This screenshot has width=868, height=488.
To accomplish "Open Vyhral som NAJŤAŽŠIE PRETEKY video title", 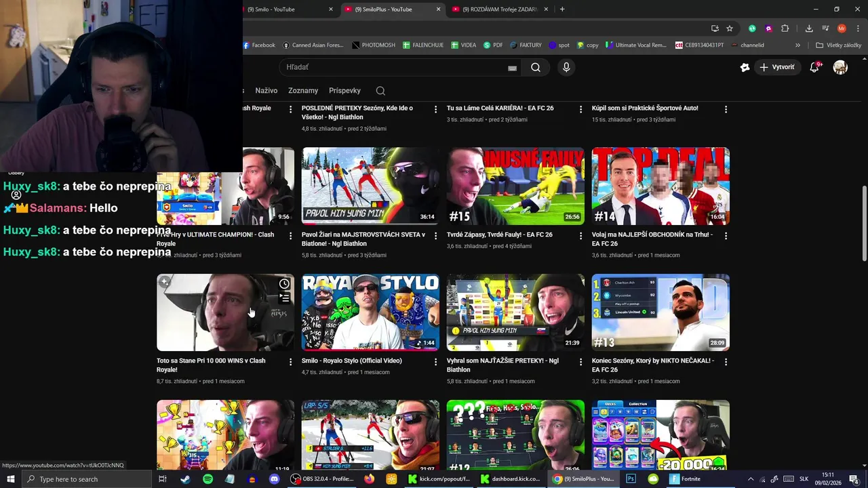I will [502, 365].
